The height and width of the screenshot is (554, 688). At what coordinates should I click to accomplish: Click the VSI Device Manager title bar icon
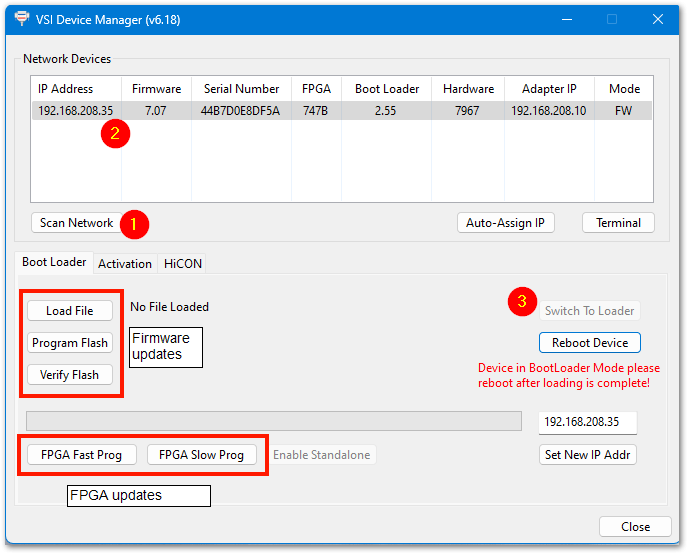click(21, 19)
